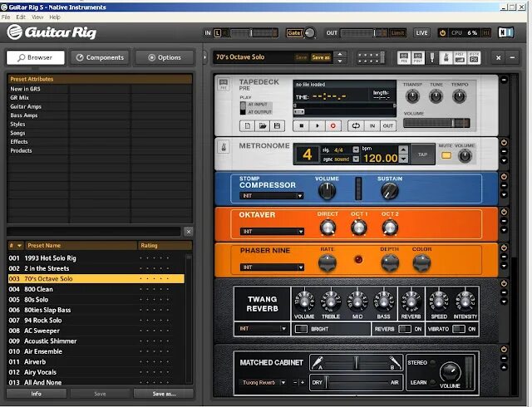Screen dimensions: 532x407
Task: Click the Info button below the preset list
Action: pyautogui.click(x=37, y=394)
